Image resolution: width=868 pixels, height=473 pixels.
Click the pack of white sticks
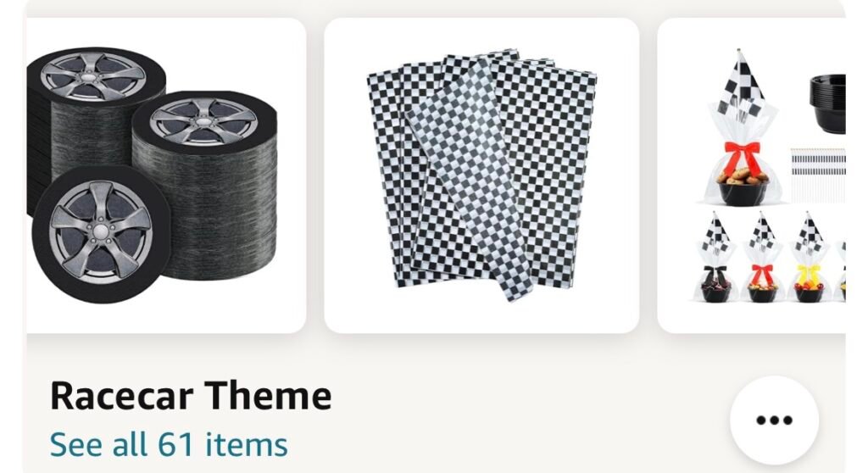(x=818, y=175)
